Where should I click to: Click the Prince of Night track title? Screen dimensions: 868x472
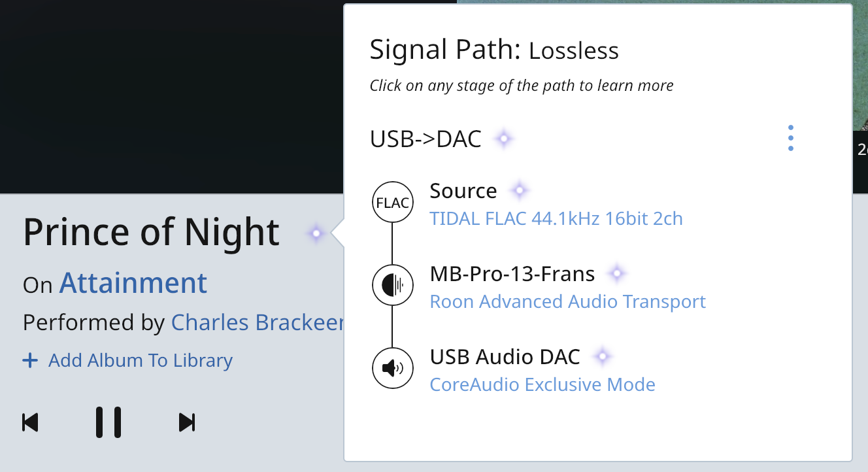tap(152, 232)
